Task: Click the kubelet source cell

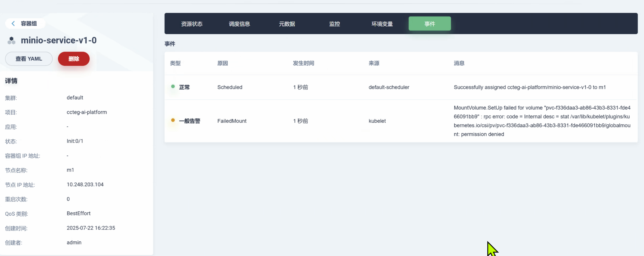Action: 377,121
